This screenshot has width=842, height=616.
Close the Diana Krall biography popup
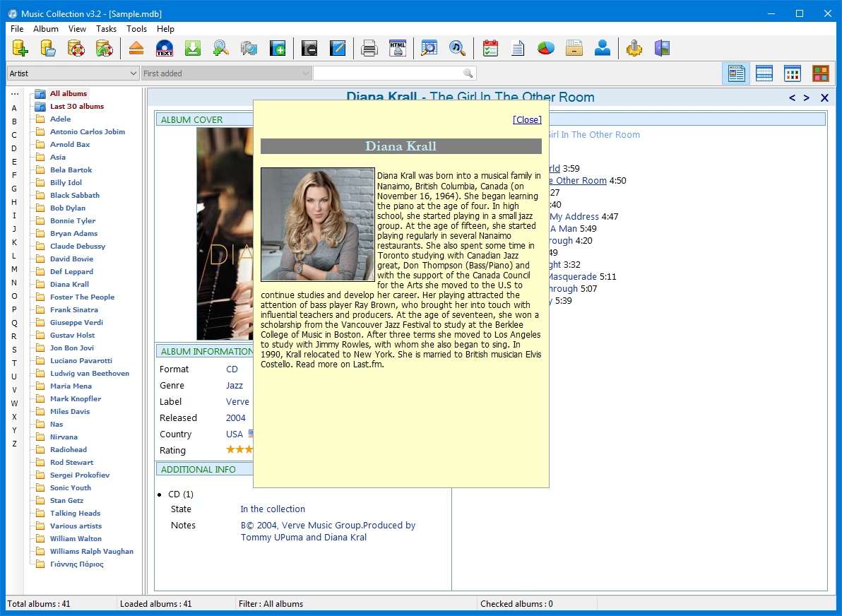click(x=527, y=120)
